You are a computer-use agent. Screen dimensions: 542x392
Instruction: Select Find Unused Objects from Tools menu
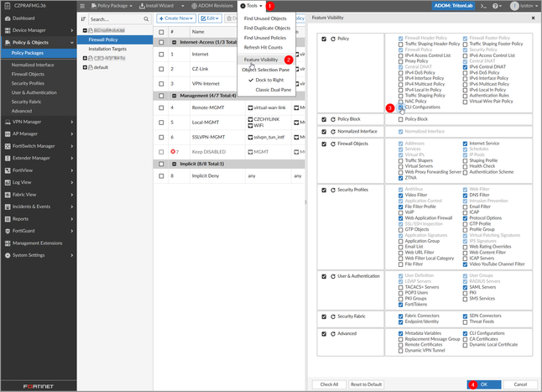[x=265, y=18]
